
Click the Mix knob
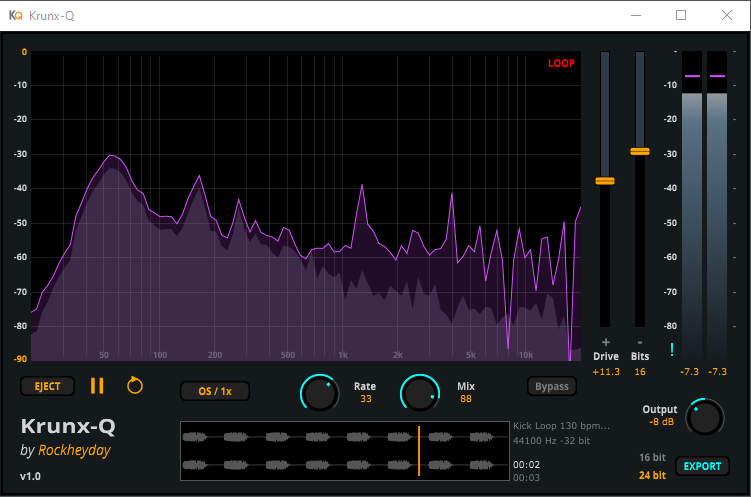(x=420, y=393)
